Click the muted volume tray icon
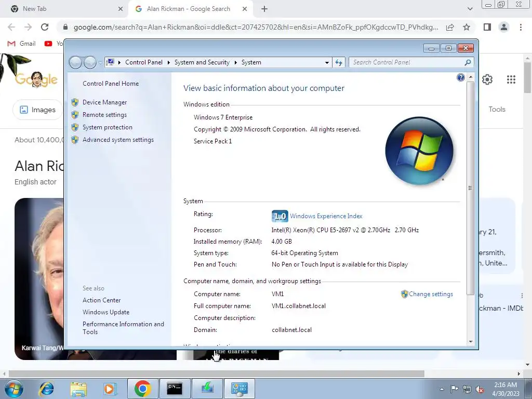Viewport: 532px width, 399px height. click(480, 390)
